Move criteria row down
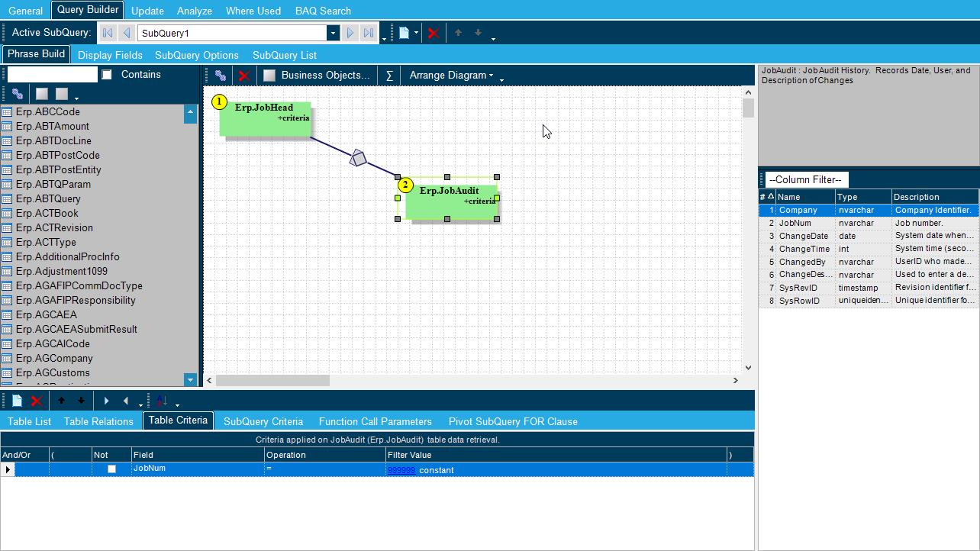The image size is (980, 551). click(81, 401)
